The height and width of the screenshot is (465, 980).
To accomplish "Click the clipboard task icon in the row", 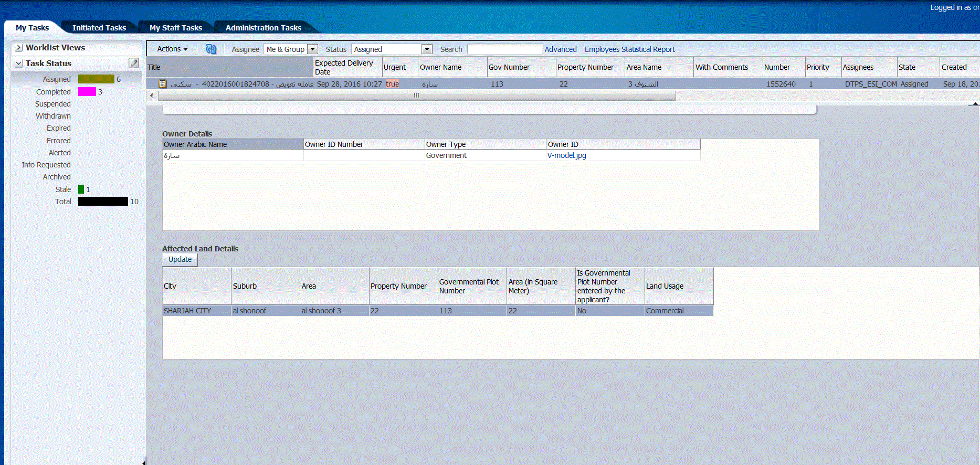I will [163, 84].
